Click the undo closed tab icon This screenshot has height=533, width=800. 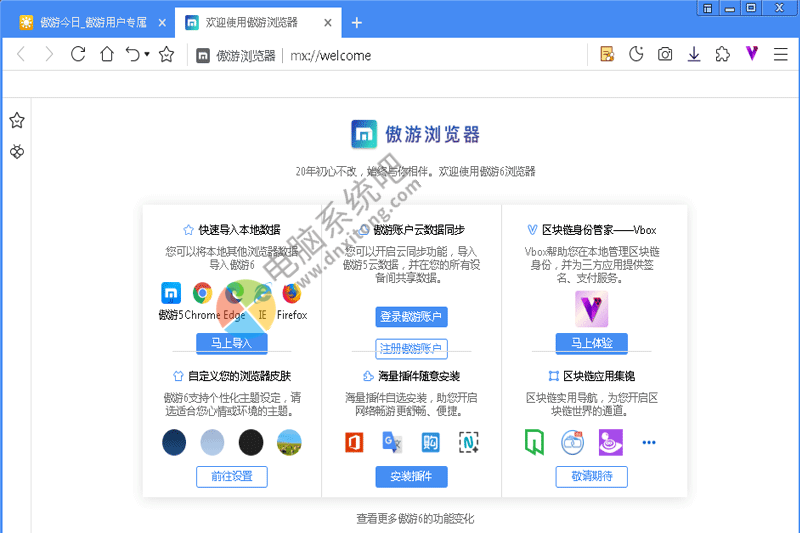[x=133, y=54]
